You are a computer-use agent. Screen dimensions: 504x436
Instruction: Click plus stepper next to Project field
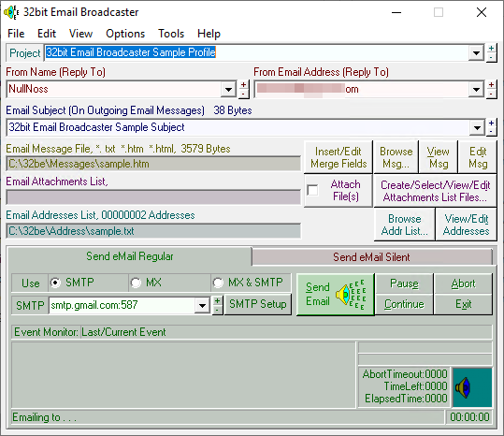pyautogui.click(x=491, y=49)
